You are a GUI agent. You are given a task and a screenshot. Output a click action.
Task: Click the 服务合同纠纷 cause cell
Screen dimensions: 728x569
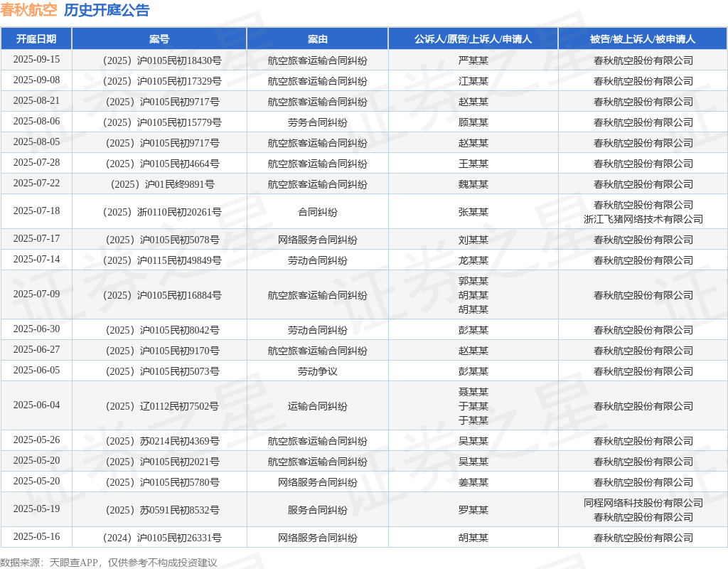[x=318, y=511]
